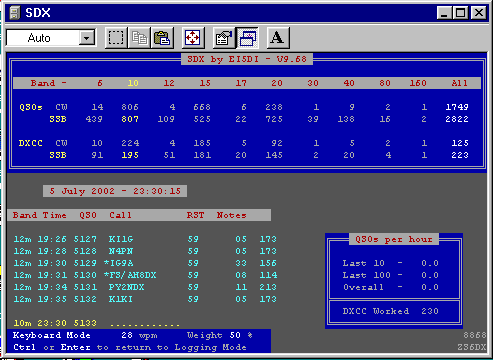493x360 pixels.
Task: Click the '160' band column header
Action: click(x=418, y=83)
